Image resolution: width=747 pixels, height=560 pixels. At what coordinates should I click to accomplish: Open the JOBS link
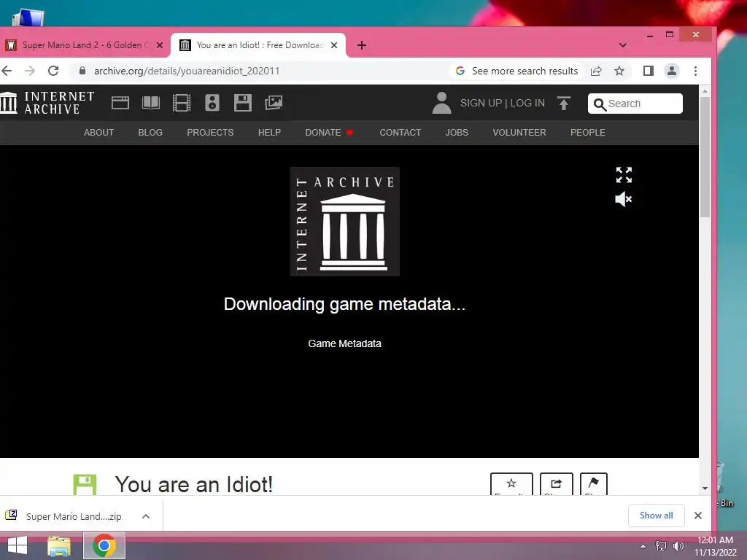point(457,133)
